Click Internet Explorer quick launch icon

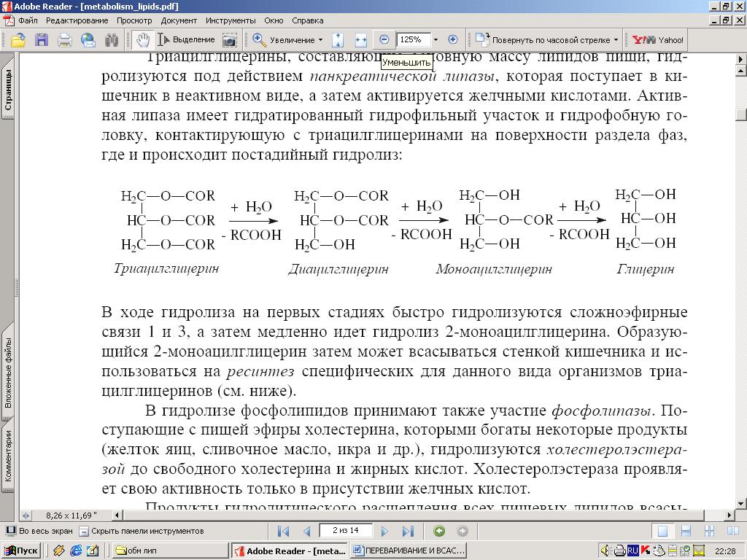76,551
